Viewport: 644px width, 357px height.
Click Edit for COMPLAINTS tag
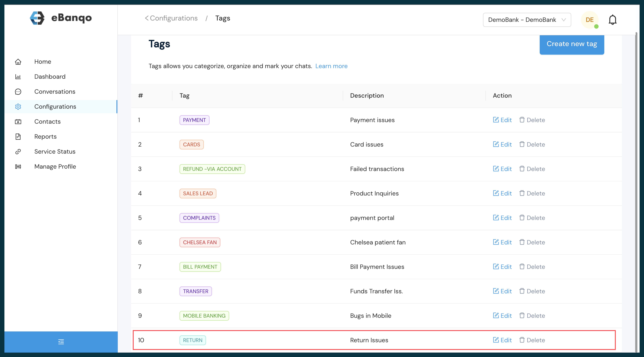502,218
